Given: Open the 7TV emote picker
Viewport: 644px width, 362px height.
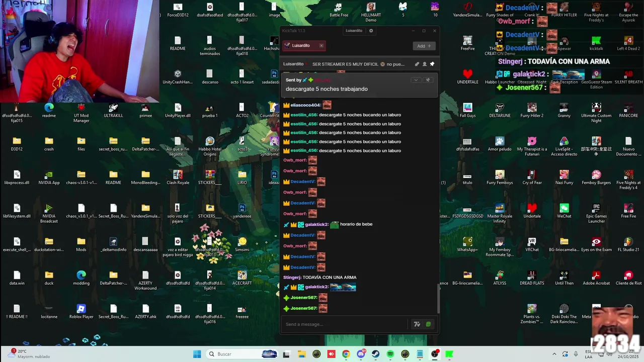Looking at the screenshot, I should click(x=417, y=324).
